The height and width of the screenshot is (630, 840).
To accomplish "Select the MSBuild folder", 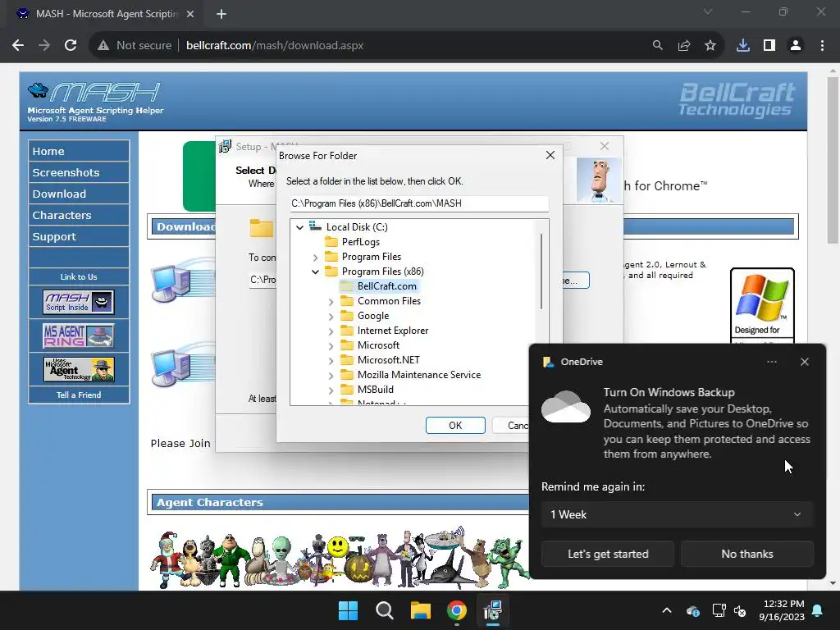I will 376,390.
